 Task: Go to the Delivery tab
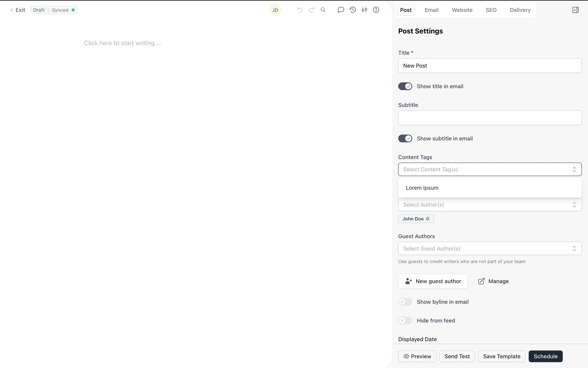tap(520, 10)
